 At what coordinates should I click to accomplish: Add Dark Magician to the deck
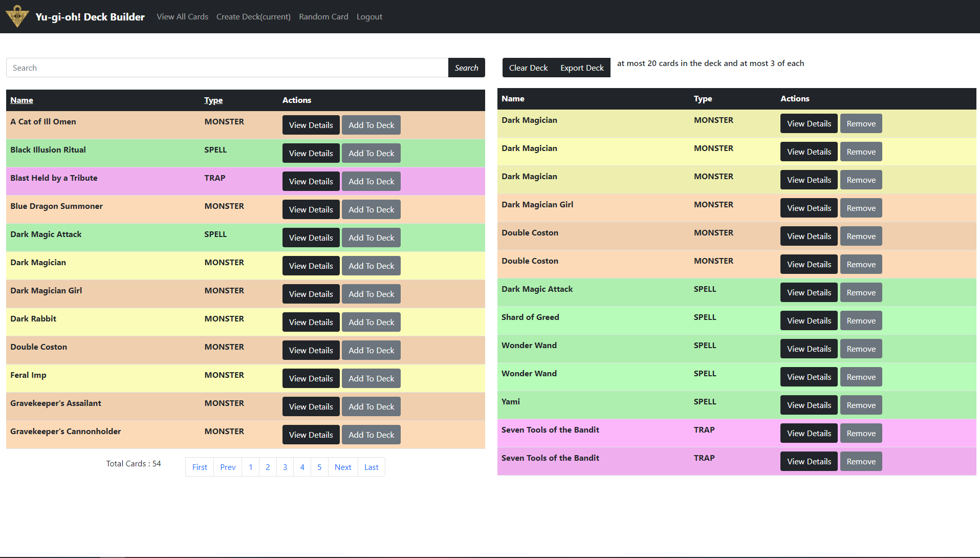click(x=371, y=265)
